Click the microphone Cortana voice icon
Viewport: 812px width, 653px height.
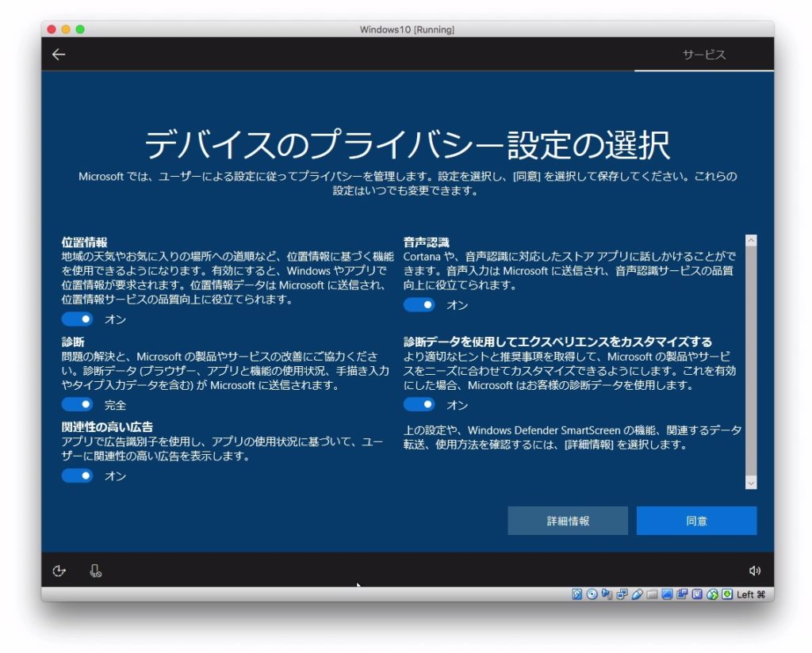click(x=95, y=571)
